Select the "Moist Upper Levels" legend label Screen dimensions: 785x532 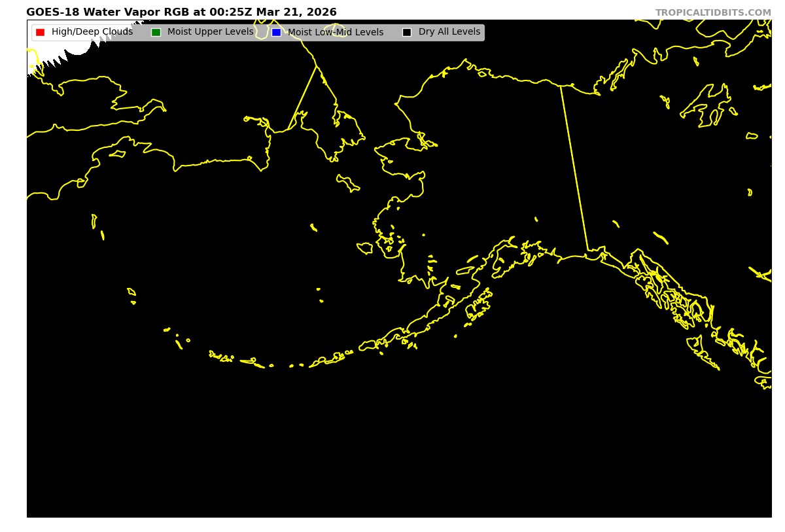210,32
